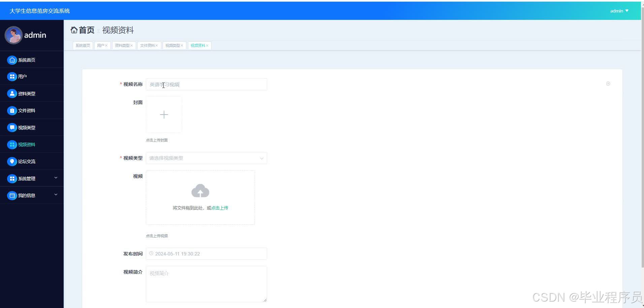Screen dimensions: 644x308
Task: Click the plus icon to upload cover
Action: pos(164,115)
